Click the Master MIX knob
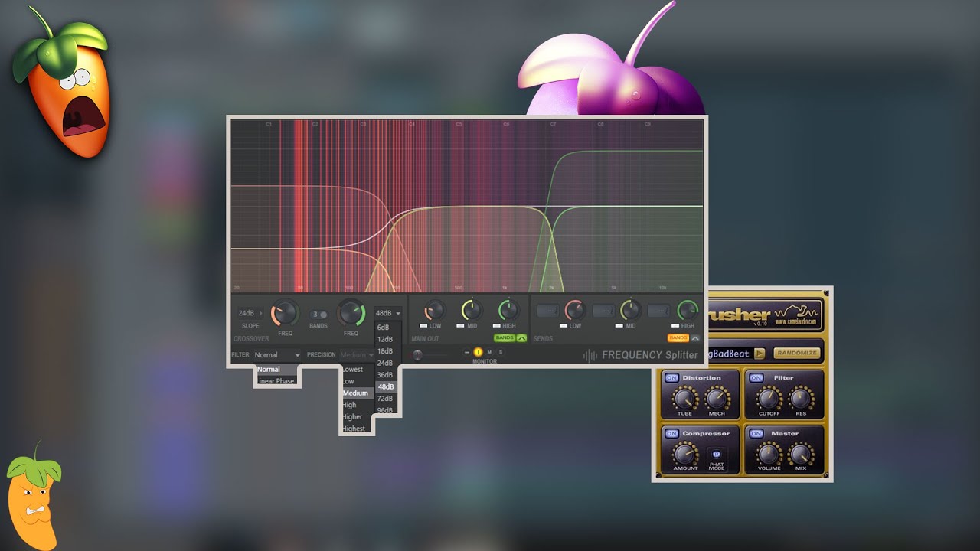The height and width of the screenshot is (551, 980). tap(801, 455)
